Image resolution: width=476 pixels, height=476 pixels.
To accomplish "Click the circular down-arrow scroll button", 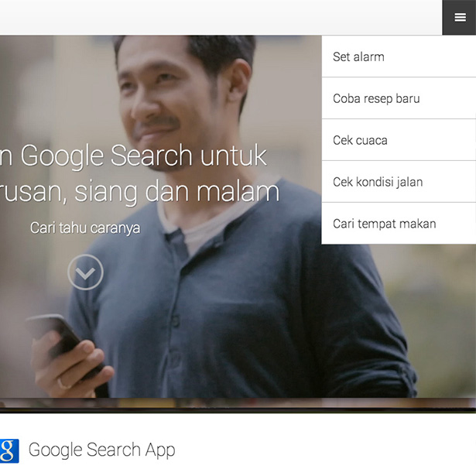I will (85, 272).
